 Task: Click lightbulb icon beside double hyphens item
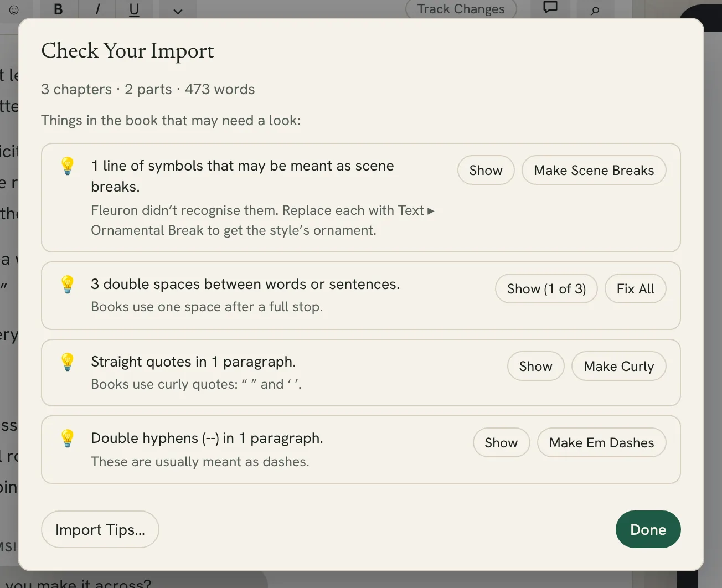point(68,438)
